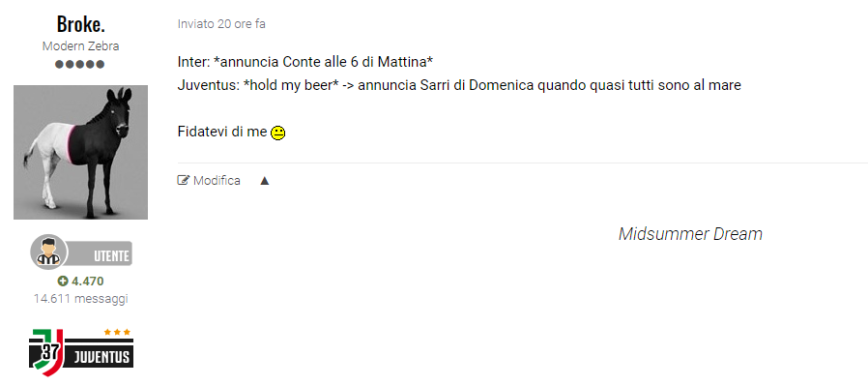Image resolution: width=868 pixels, height=386 pixels.
Task: Open the Inviato 20 ore fa timestamp
Action: [221, 24]
